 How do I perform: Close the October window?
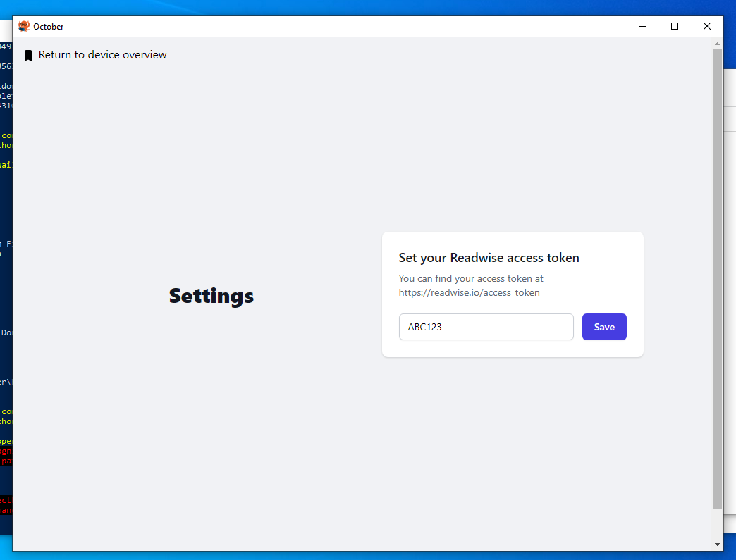[707, 26]
